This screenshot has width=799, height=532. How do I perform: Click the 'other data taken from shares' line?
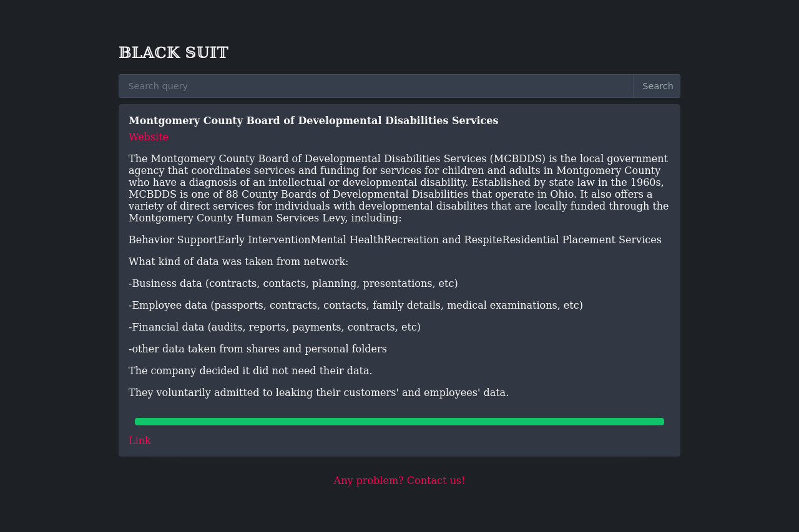coord(257,349)
